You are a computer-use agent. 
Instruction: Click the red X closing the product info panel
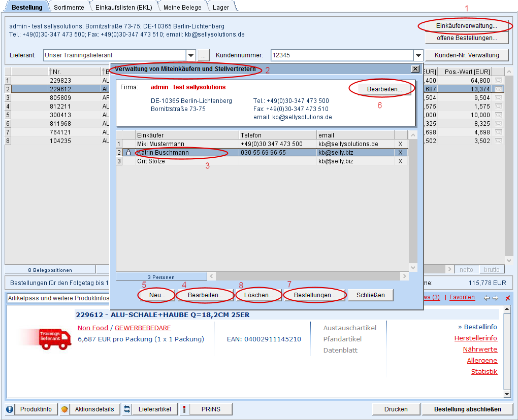[507, 298]
